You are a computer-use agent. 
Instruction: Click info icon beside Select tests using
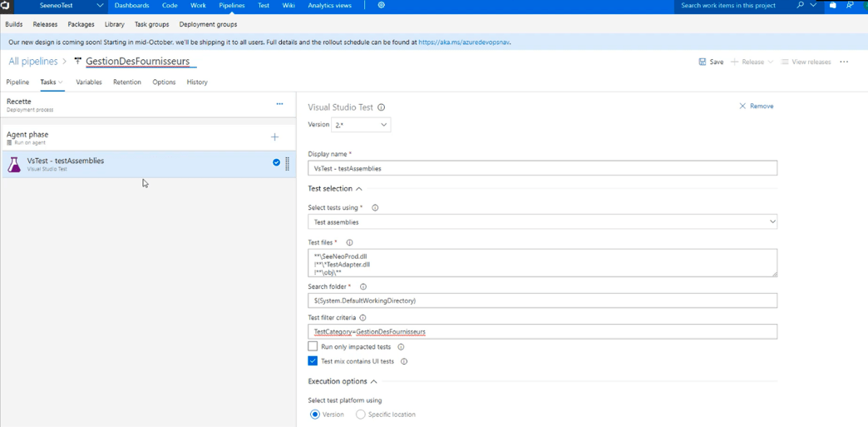375,207
